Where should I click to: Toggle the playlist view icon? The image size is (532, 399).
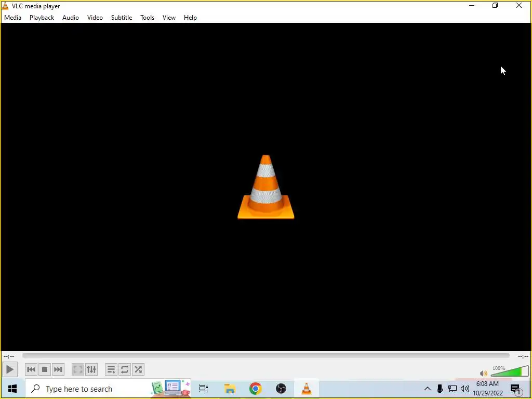pos(111,369)
